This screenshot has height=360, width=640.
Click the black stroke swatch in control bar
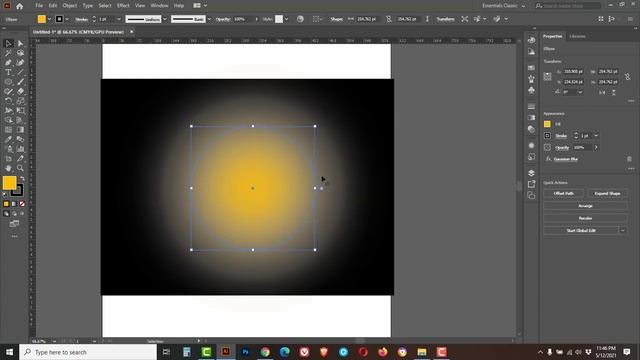pos(59,19)
